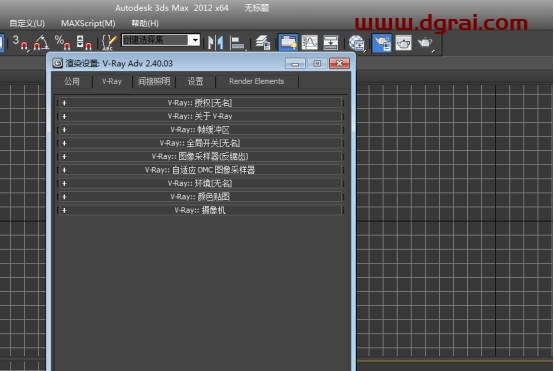Click the Render Setup toolbar icon
This screenshot has height=371, width=554.
[x=382, y=42]
